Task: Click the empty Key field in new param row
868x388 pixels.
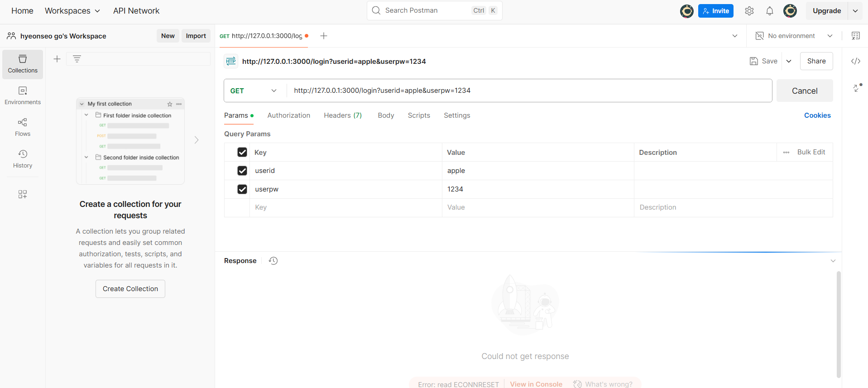Action: [x=345, y=207]
